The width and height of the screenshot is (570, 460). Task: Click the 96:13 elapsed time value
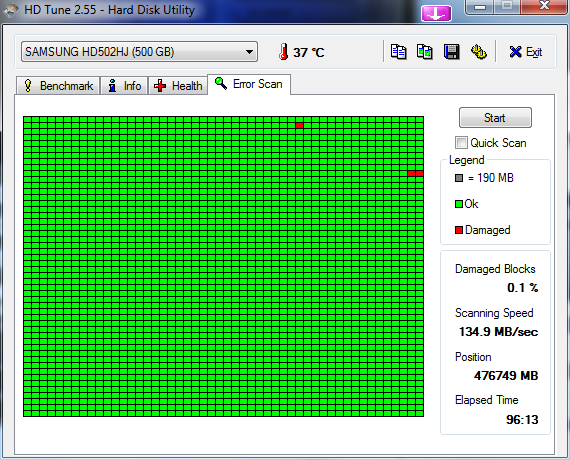[522, 420]
